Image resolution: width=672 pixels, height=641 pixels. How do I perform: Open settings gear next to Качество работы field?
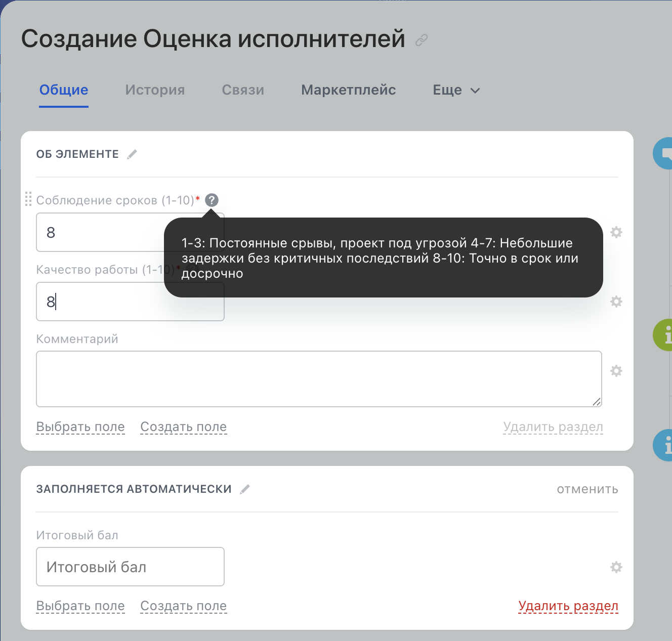click(616, 302)
